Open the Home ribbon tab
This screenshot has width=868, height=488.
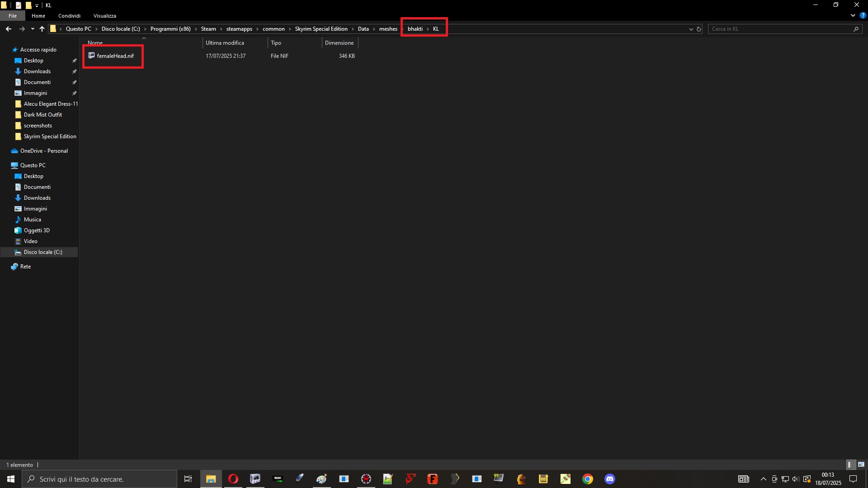click(x=38, y=16)
